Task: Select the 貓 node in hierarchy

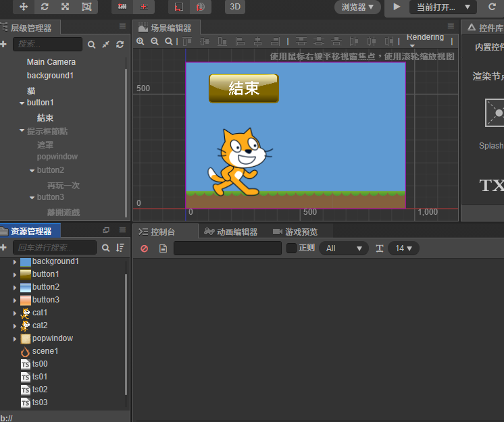Action: [x=31, y=90]
